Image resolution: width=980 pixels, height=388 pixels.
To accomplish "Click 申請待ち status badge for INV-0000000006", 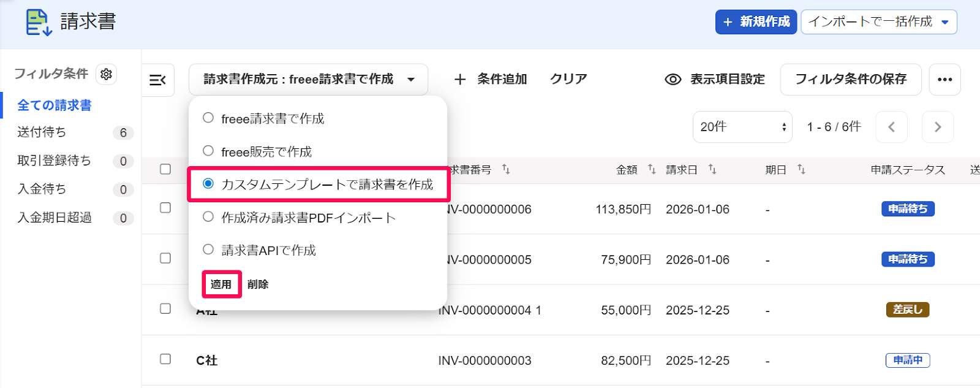I will (x=908, y=209).
